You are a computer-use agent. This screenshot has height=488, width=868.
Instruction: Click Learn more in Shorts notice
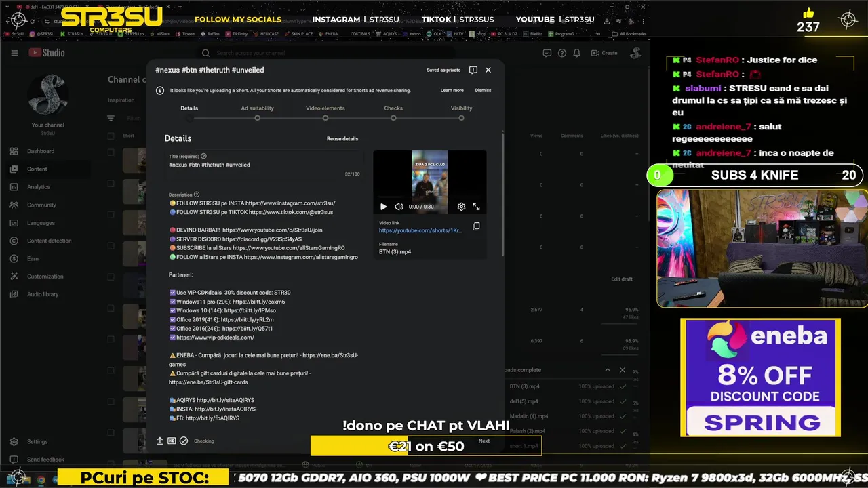[452, 90]
